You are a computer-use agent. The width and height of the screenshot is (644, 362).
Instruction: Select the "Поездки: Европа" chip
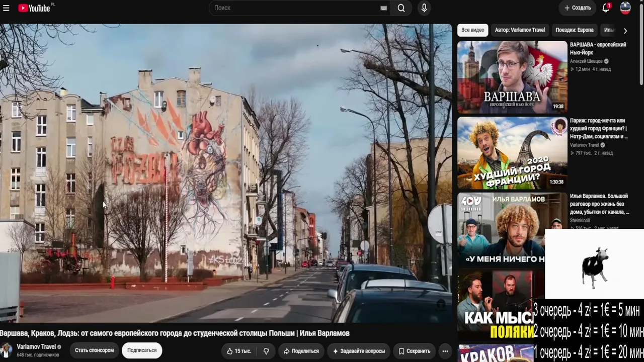point(575,30)
